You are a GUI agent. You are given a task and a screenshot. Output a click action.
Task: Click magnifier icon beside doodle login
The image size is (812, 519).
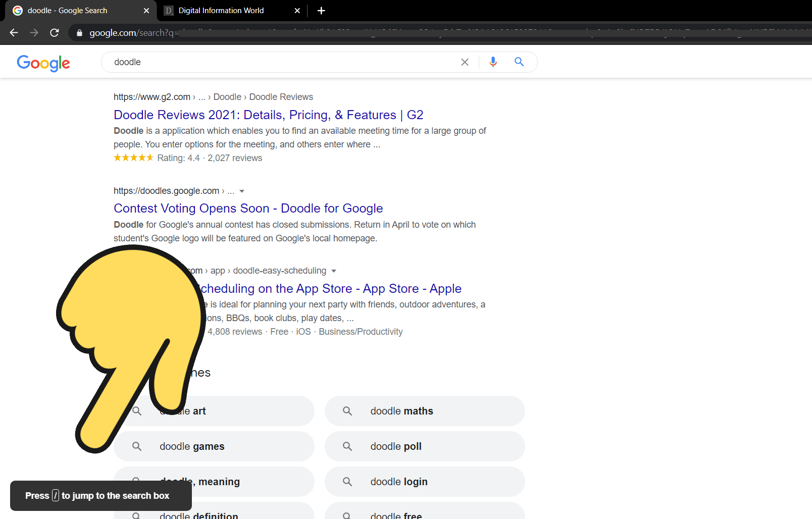coord(347,482)
